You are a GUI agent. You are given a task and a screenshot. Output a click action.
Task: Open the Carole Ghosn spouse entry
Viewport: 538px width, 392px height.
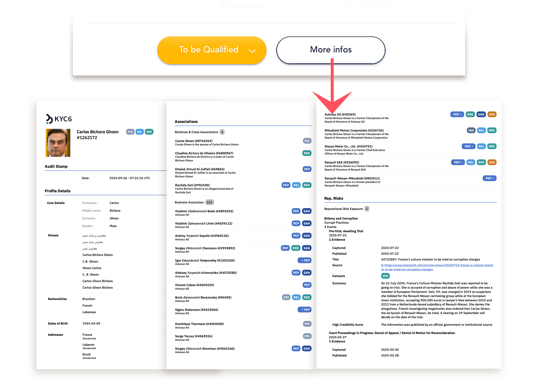pyautogui.click(x=193, y=141)
